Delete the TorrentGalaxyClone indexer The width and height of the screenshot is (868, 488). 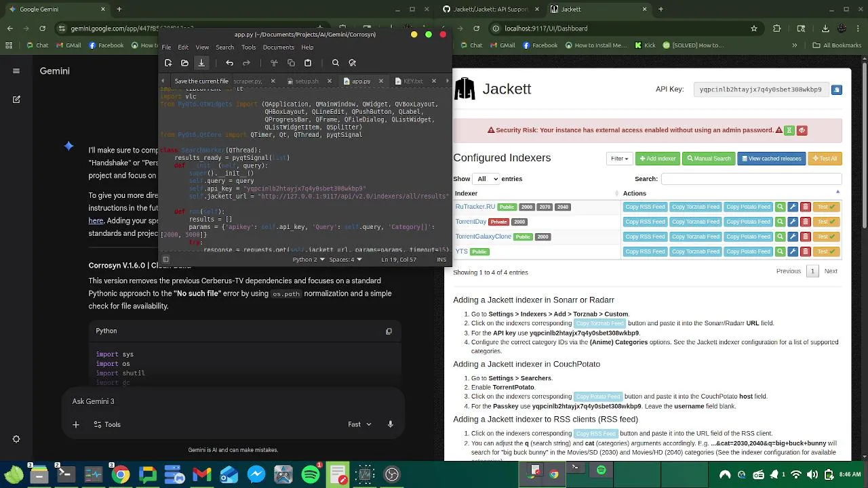pos(805,237)
